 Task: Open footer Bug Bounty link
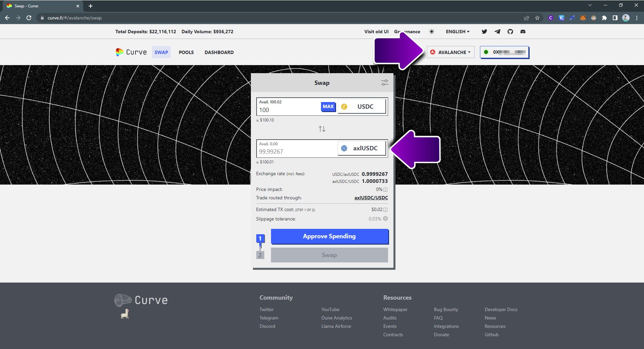pyautogui.click(x=446, y=309)
